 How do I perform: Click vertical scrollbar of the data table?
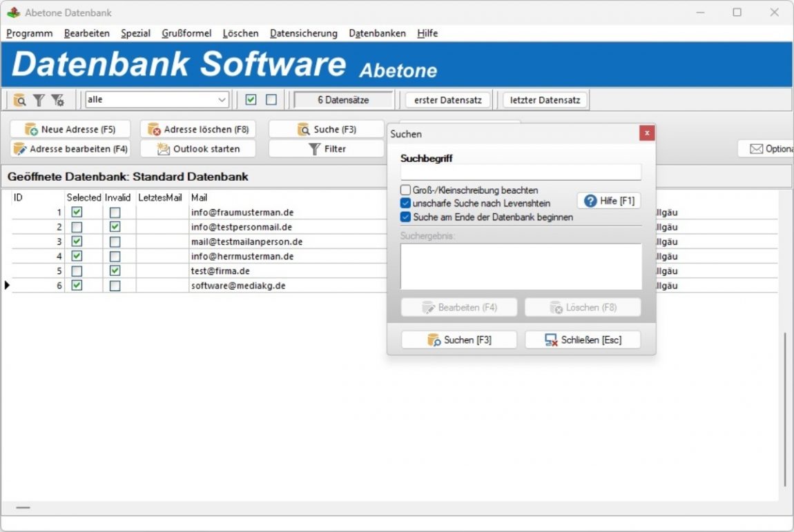pyautogui.click(x=785, y=409)
